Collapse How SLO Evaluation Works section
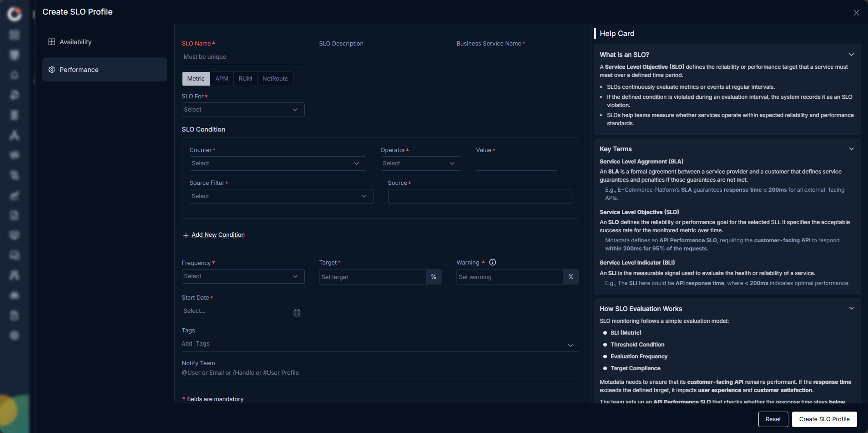Screen dimensions: 868x433 pos(852,308)
